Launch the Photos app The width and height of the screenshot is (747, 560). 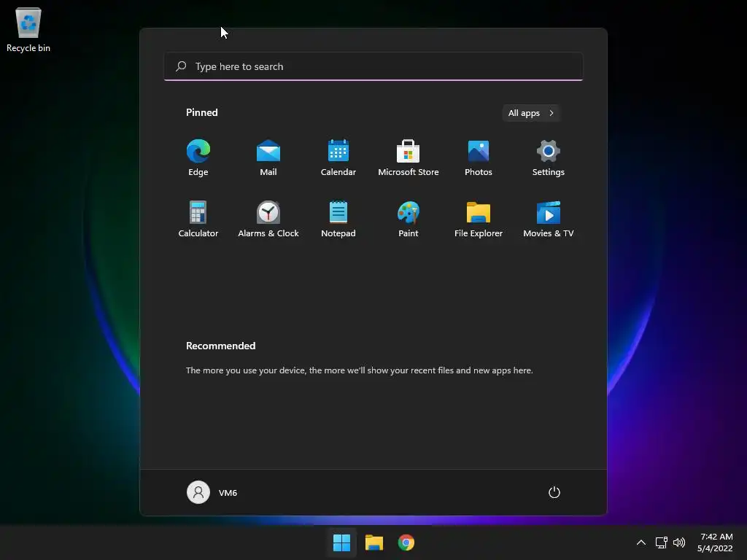click(x=479, y=157)
